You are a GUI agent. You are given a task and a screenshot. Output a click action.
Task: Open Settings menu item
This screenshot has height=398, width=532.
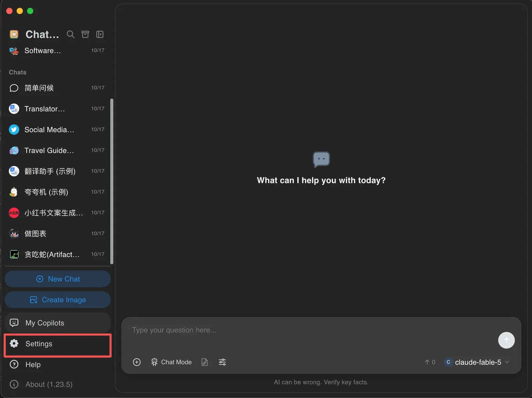(x=58, y=343)
